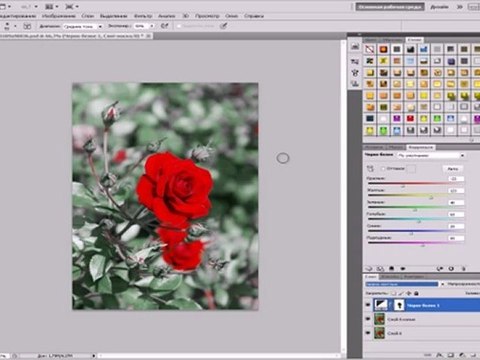Click the Пурпурные slider handle
The width and height of the screenshot is (480, 360).
(x=423, y=245)
